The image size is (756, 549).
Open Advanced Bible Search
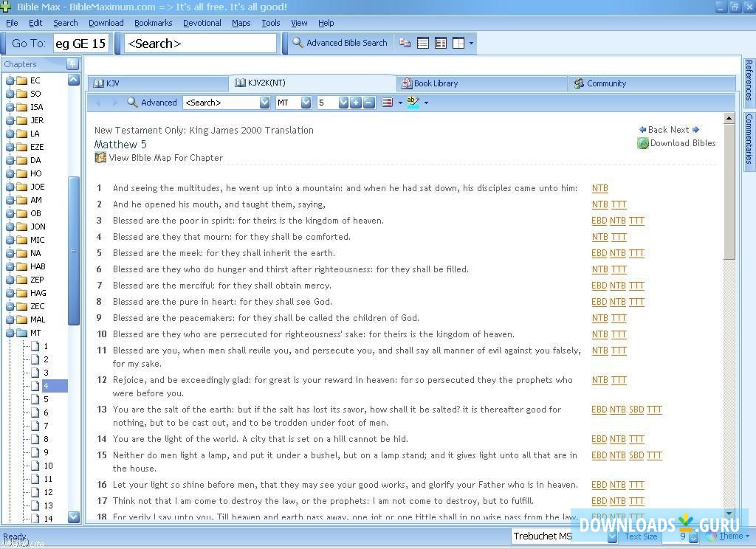click(340, 43)
